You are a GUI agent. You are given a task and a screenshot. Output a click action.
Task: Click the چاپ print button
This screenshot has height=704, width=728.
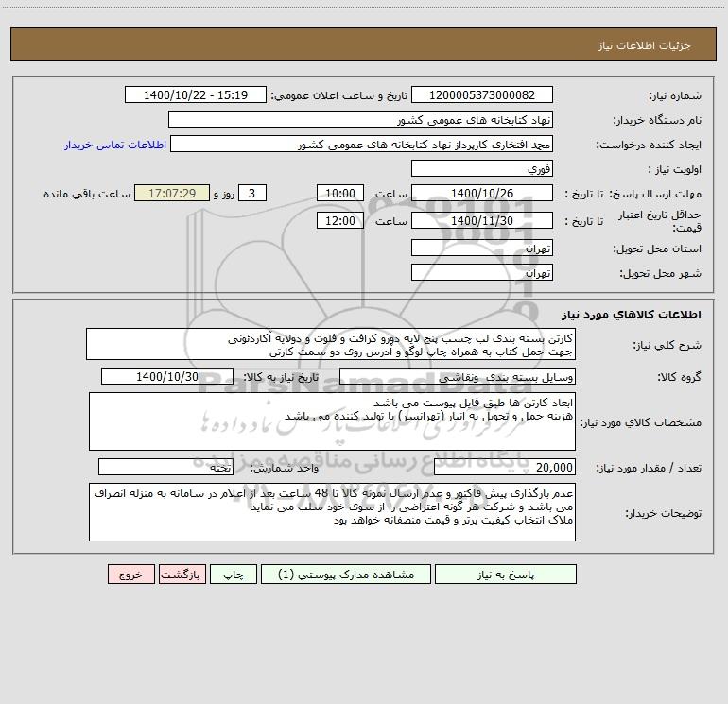234,575
